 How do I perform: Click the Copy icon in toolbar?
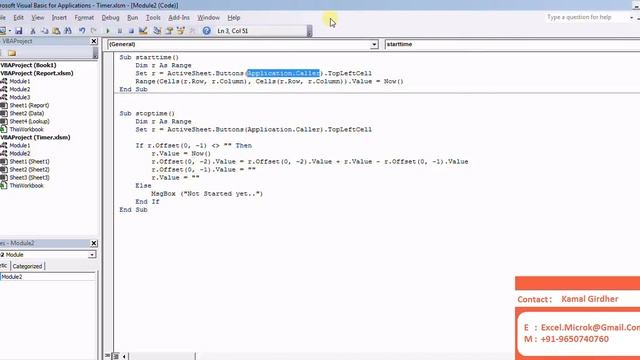pos(44,31)
